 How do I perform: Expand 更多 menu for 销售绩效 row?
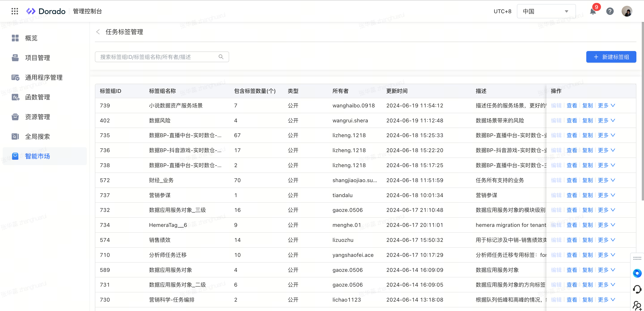click(x=606, y=240)
